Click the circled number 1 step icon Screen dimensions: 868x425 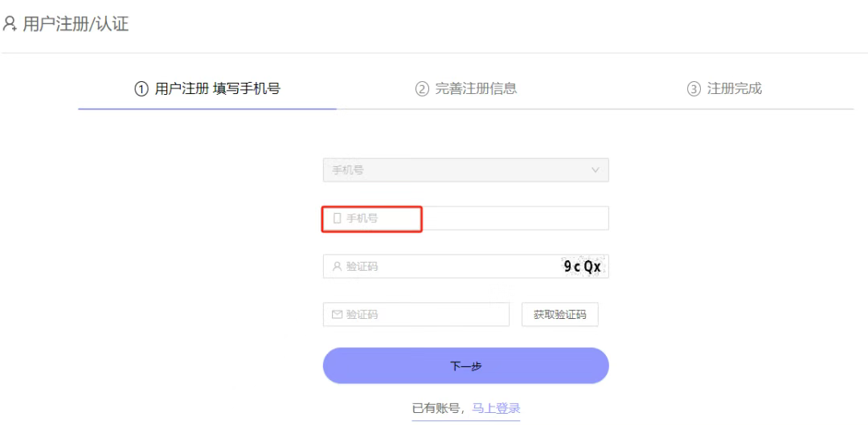pyautogui.click(x=141, y=89)
